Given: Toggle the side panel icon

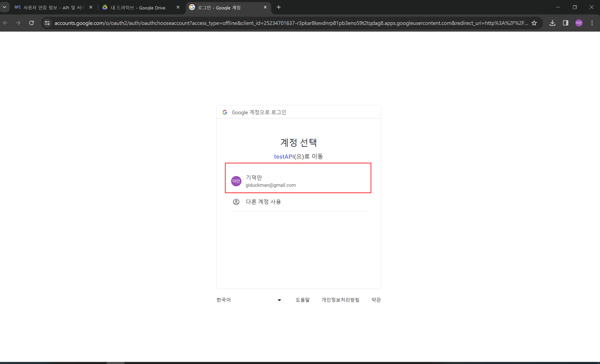Looking at the screenshot, I should coord(565,23).
